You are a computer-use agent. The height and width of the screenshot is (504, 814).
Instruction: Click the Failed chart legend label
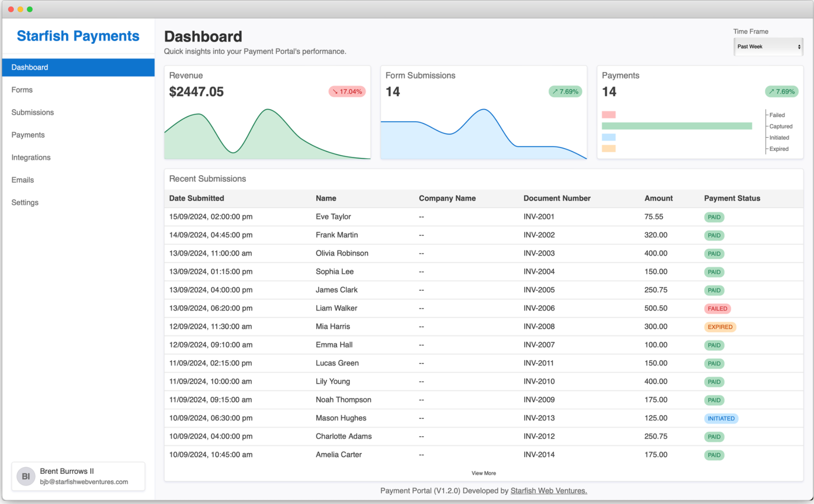(777, 115)
